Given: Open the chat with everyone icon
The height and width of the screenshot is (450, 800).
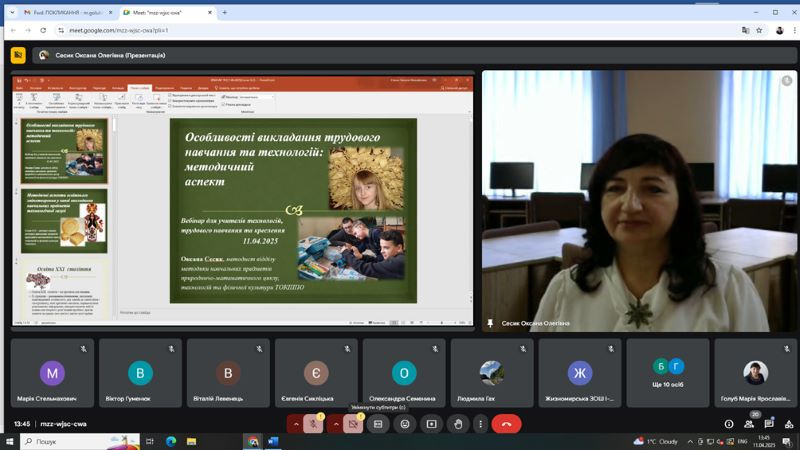Looking at the screenshot, I should (769, 424).
